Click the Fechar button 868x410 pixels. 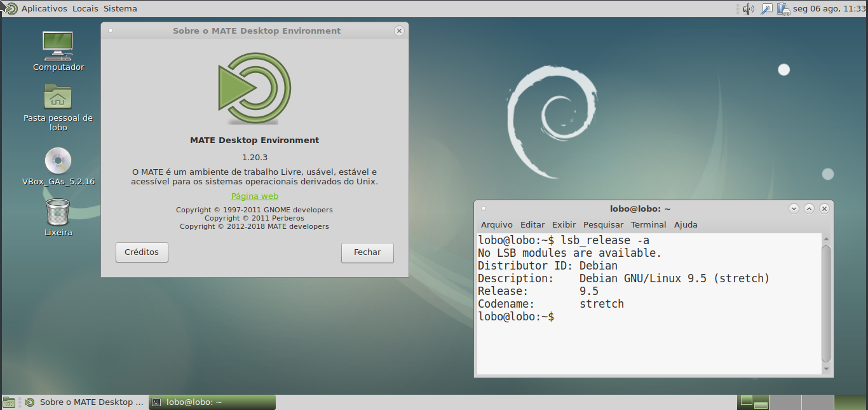[367, 253]
